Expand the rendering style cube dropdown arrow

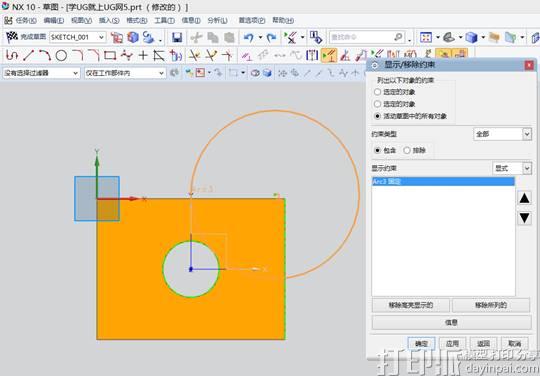click(483, 37)
